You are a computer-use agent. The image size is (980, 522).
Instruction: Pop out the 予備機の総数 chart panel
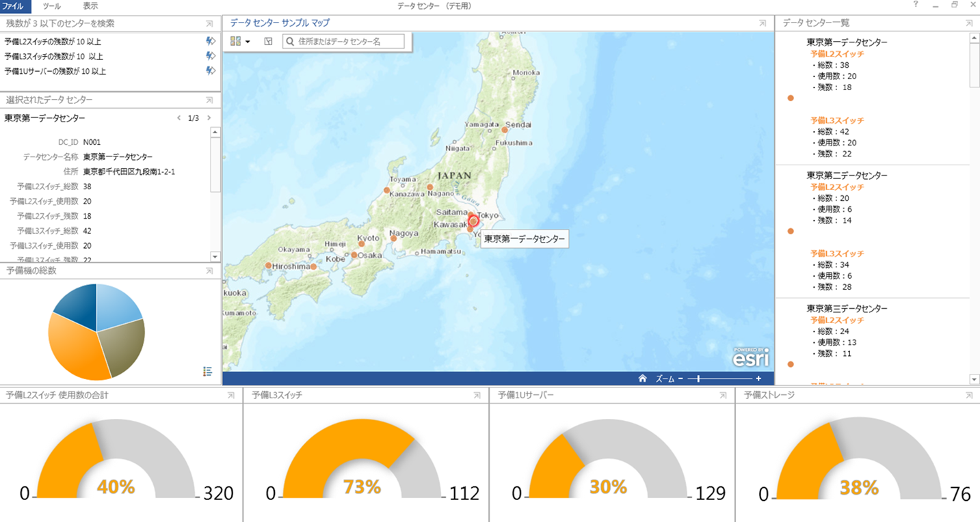[x=209, y=271]
